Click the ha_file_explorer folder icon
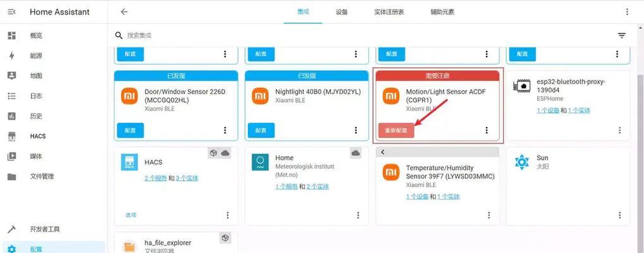644x253 pixels. coord(130,246)
